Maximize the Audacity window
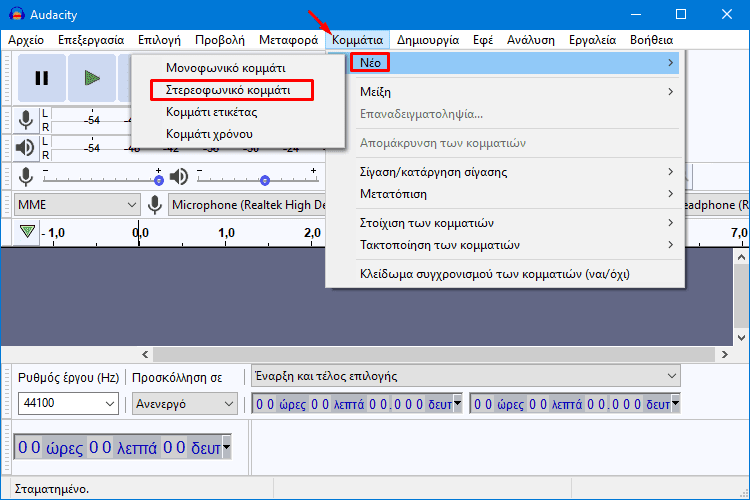This screenshot has width=750, height=500. [x=681, y=14]
